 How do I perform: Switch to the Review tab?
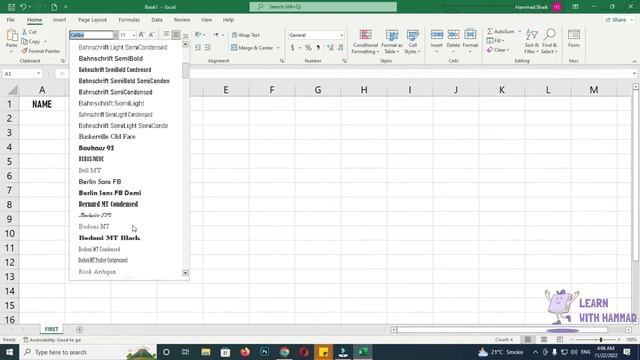click(x=182, y=20)
